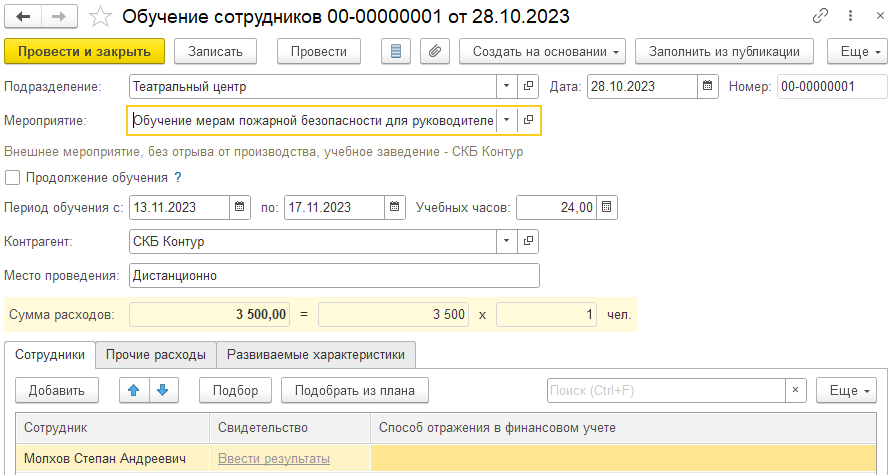Viewport: 895px width, 475px height.
Task: Add document to favorites with star icon
Action: coord(100,16)
